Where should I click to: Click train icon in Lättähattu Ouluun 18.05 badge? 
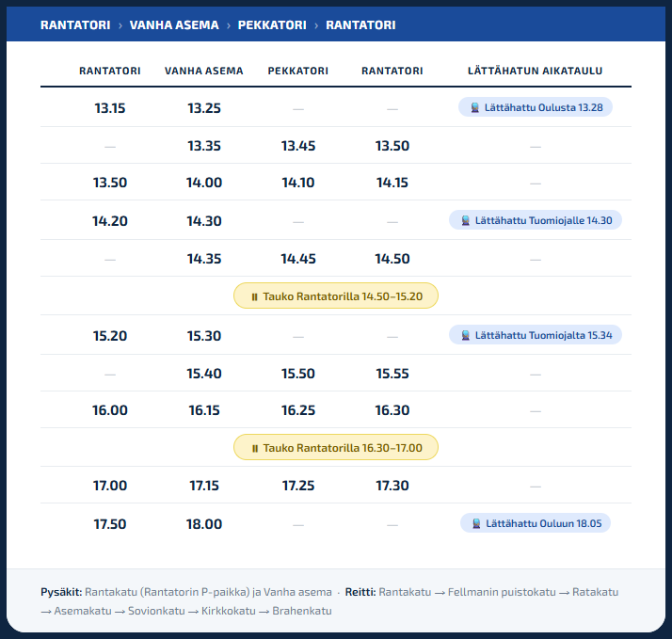click(x=476, y=523)
